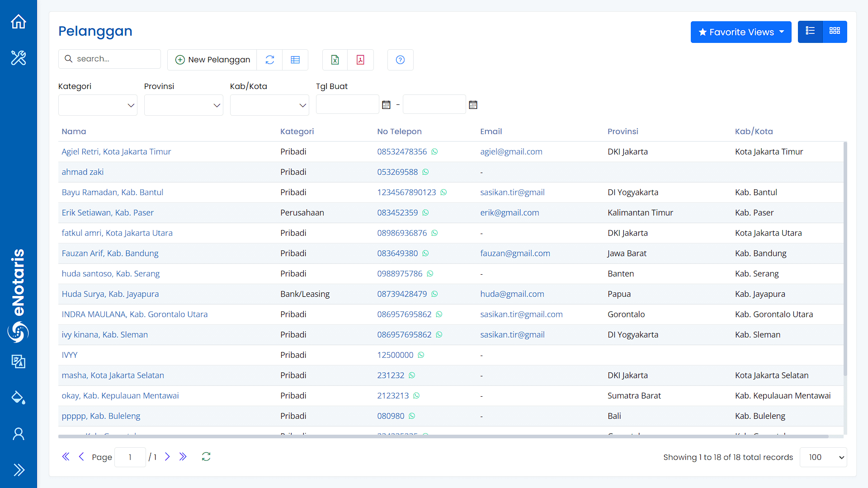Open customer ivy kinana, Kab. Sleman

point(105,335)
